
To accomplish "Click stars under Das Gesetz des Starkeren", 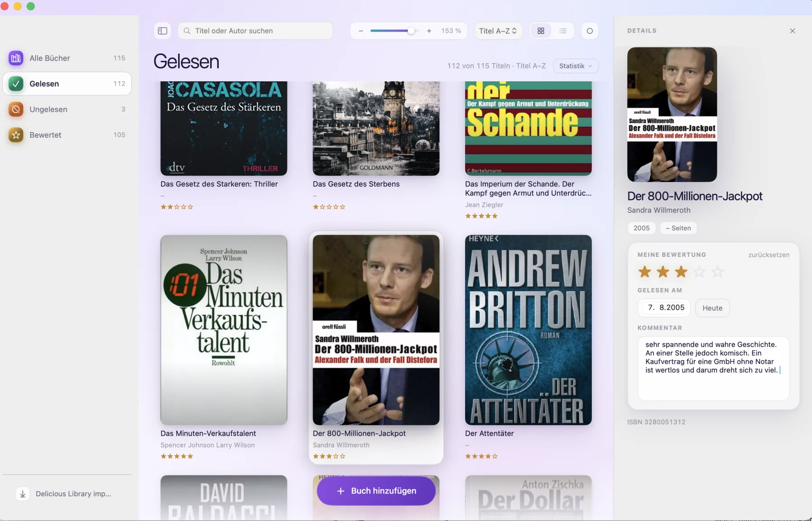I will click(177, 207).
